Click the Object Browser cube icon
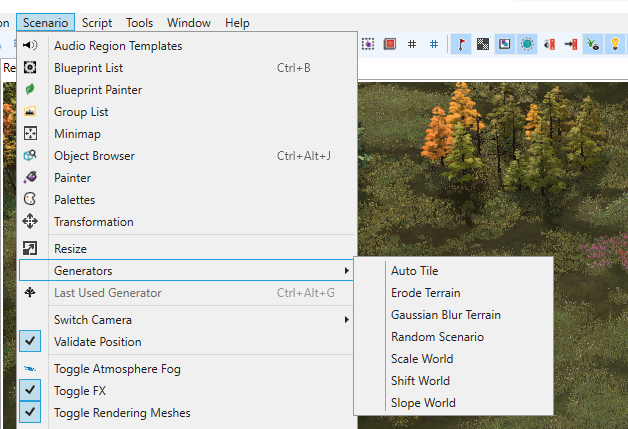This screenshot has height=429, width=628. pos(30,155)
